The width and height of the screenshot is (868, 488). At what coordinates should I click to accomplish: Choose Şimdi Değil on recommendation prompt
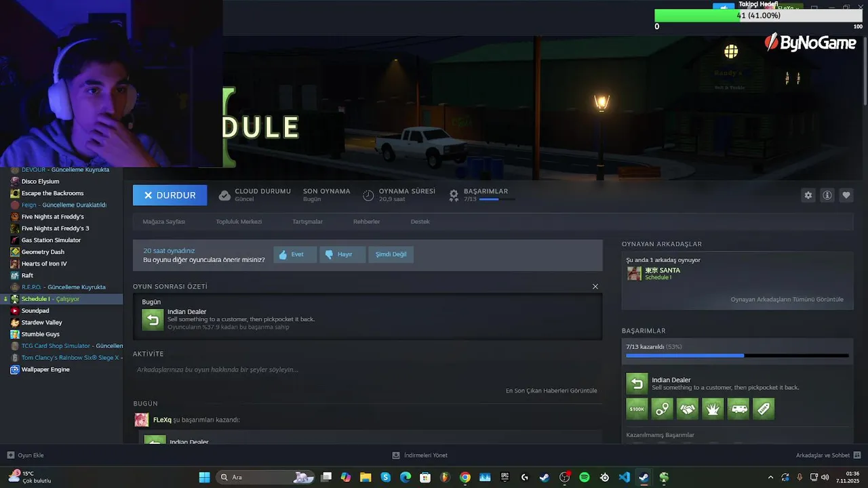[391, 254]
